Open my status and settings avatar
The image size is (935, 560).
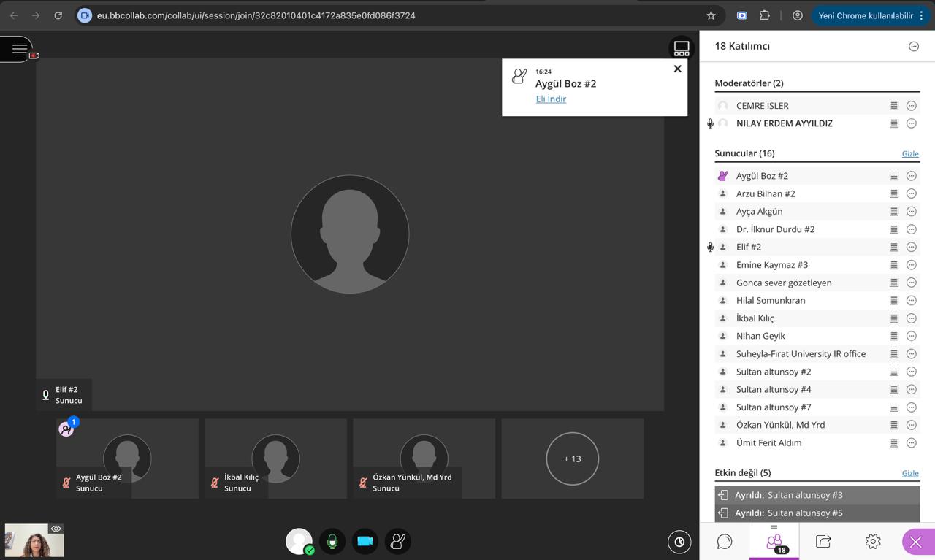(299, 542)
